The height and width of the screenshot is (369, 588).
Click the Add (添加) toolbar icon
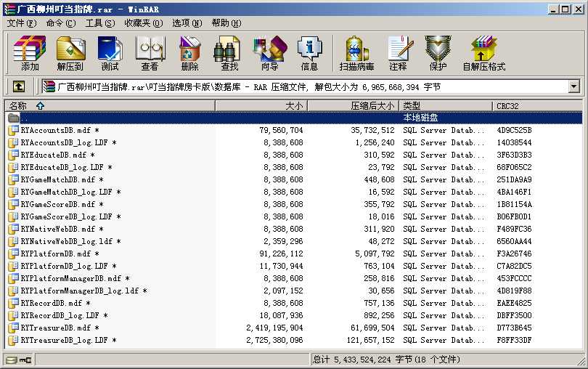pos(30,53)
